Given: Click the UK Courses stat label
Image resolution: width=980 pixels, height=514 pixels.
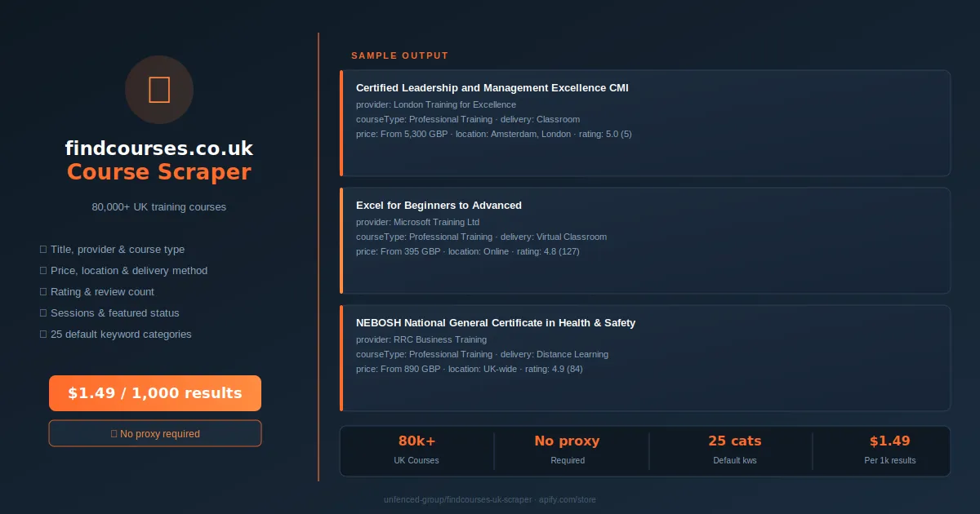Looking at the screenshot, I should coord(416,460).
